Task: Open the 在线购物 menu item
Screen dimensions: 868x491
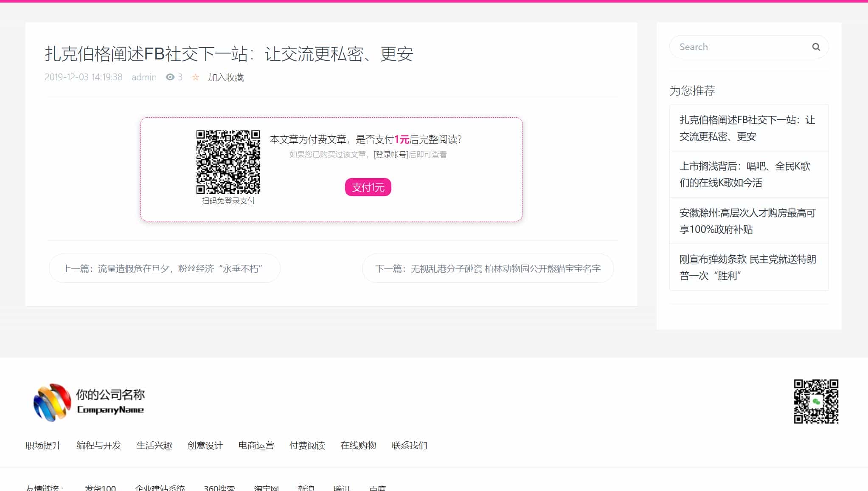Action: pos(358,446)
